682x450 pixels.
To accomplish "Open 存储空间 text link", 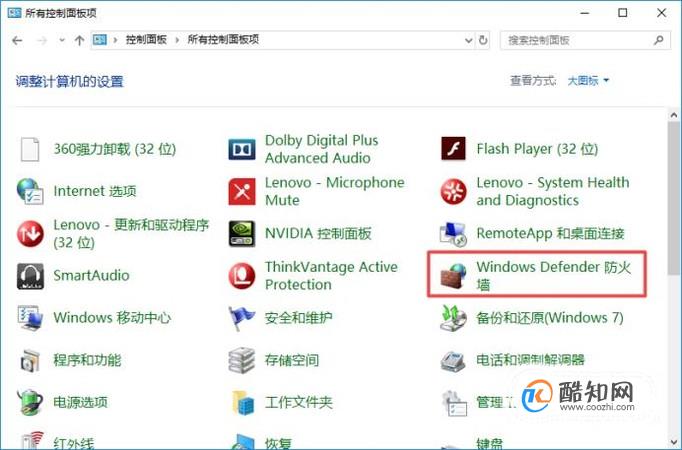I will [x=292, y=360].
